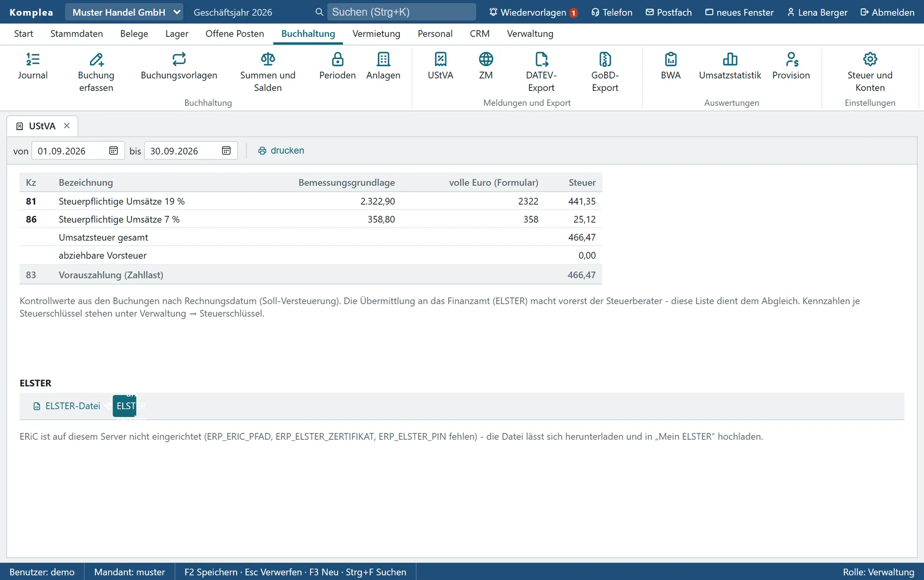Focus the Suchen (Strg+K) search field
The width and height of the screenshot is (924, 580).
(x=401, y=12)
